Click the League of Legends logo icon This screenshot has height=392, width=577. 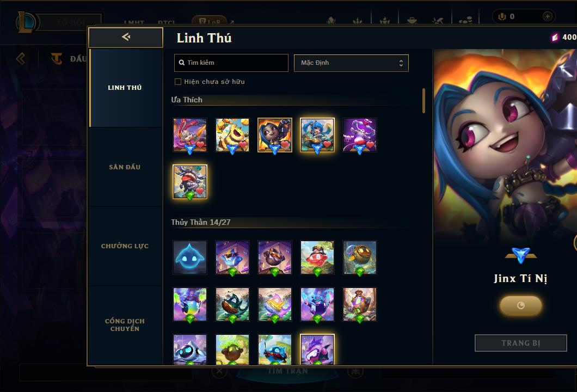pyautogui.click(x=26, y=22)
